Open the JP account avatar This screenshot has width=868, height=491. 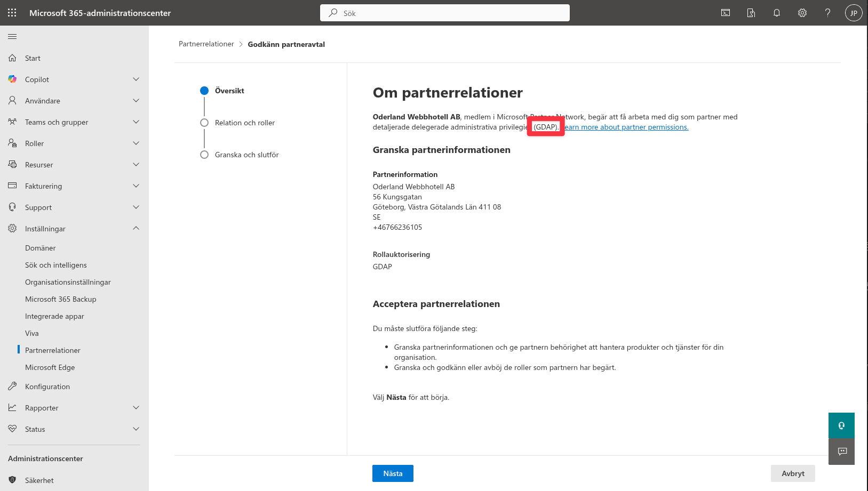[x=854, y=13]
